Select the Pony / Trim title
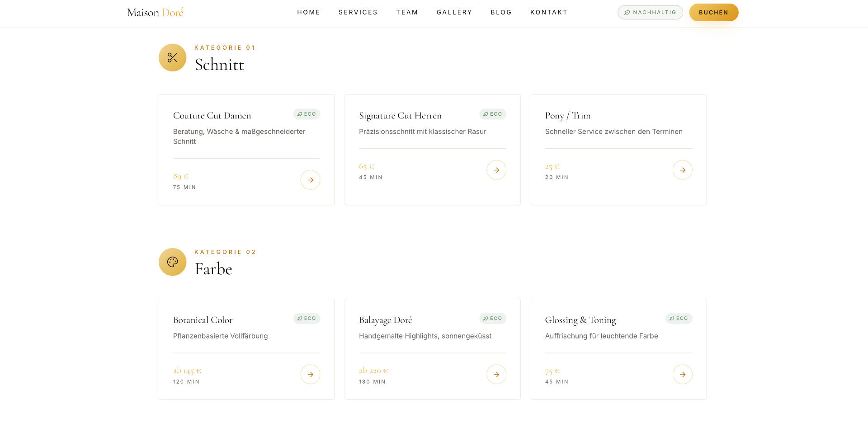The height and width of the screenshot is (441, 868). coord(568,116)
